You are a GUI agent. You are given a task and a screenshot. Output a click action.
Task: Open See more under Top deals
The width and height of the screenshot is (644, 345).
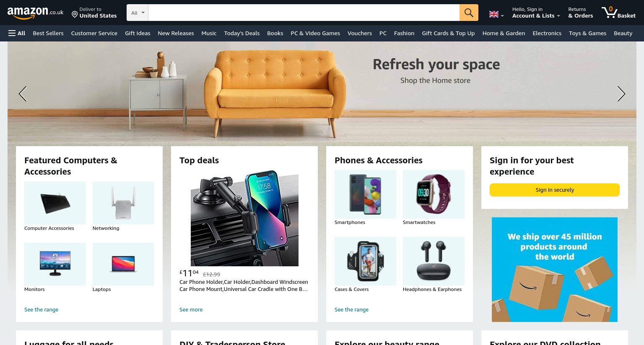(x=191, y=310)
